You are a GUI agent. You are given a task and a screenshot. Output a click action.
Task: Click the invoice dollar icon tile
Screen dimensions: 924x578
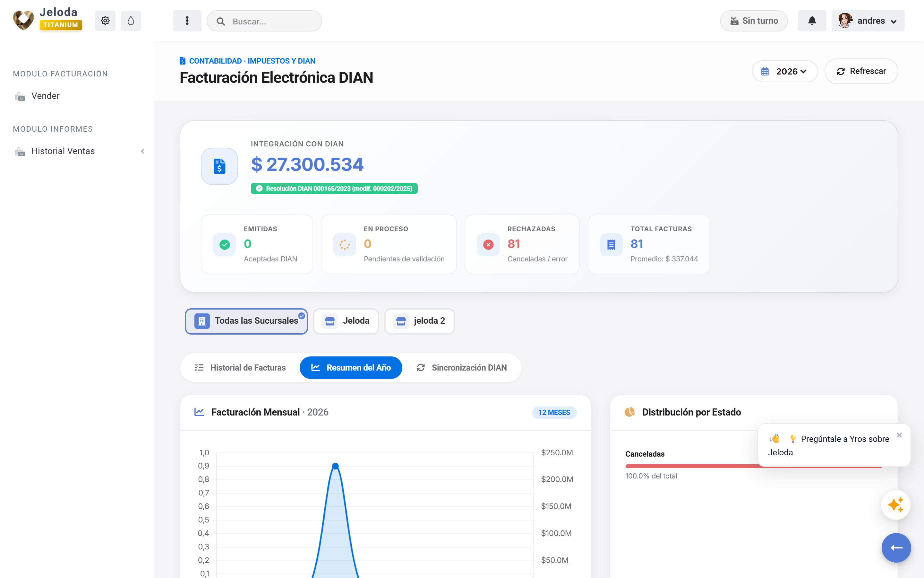pos(219,166)
